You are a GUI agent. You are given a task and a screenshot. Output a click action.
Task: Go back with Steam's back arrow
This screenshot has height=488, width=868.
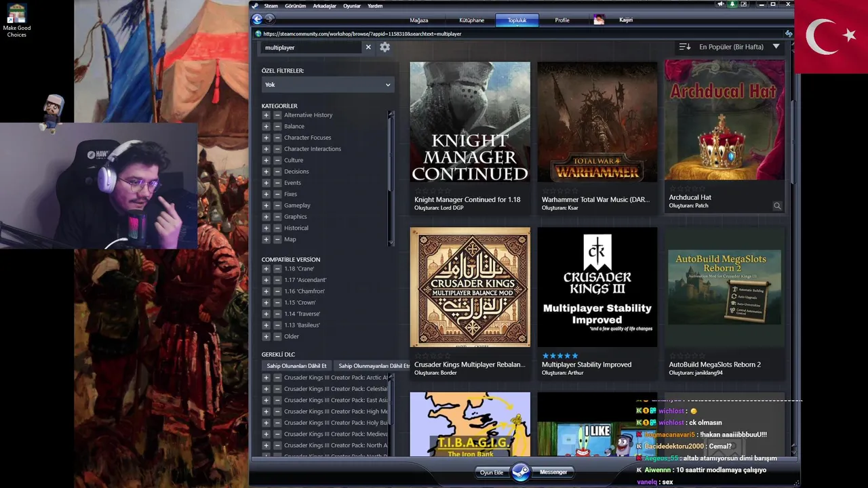[257, 20]
